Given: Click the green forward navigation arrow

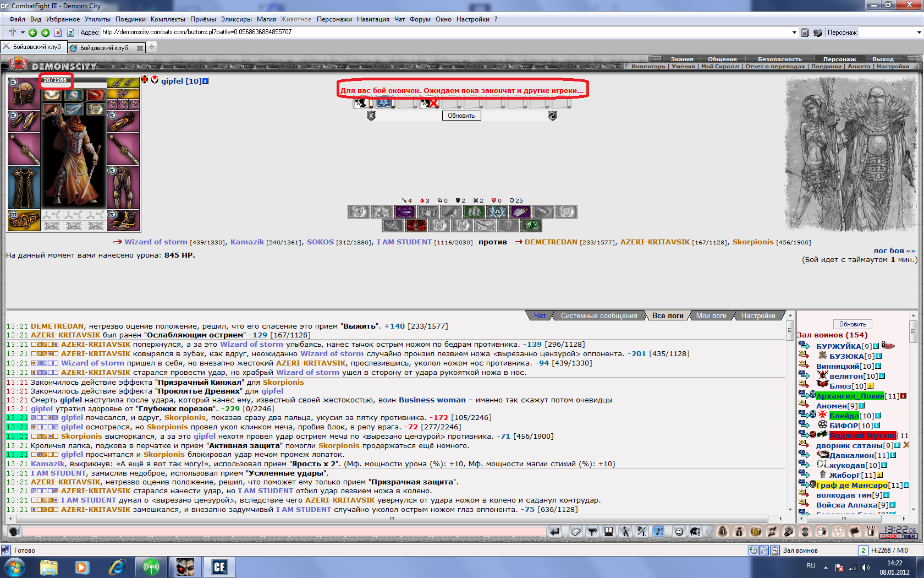Looking at the screenshot, I should pos(45,32).
